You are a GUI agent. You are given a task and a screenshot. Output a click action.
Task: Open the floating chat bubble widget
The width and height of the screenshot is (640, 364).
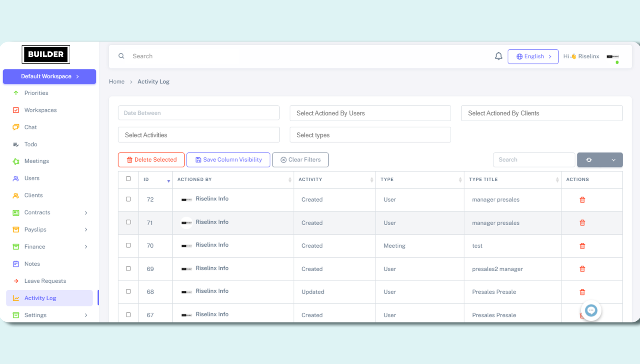(x=591, y=310)
